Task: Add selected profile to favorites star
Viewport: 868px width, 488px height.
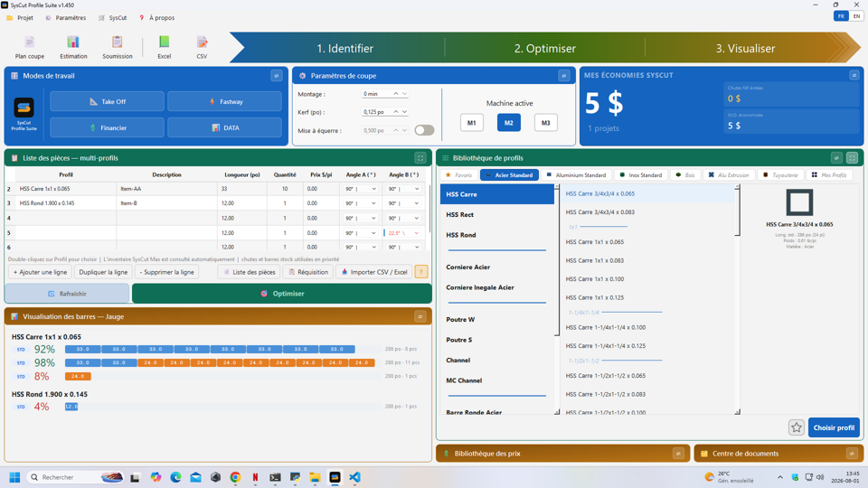Action: pos(796,427)
